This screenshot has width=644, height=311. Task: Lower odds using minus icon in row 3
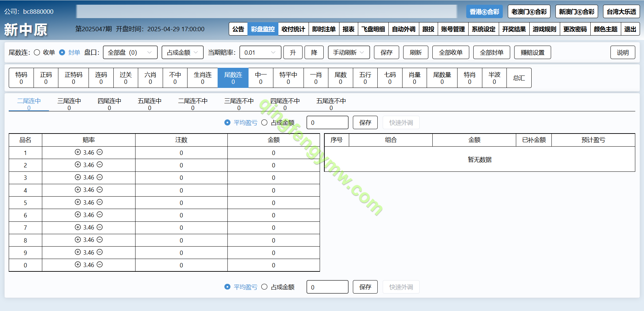tap(100, 177)
